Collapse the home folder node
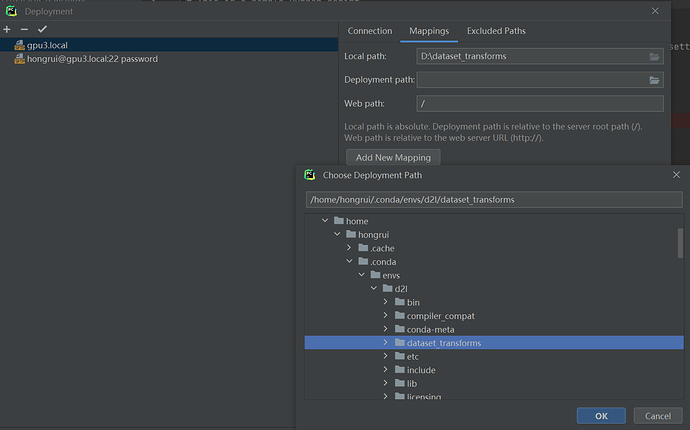This screenshot has width=690, height=430. pos(325,221)
